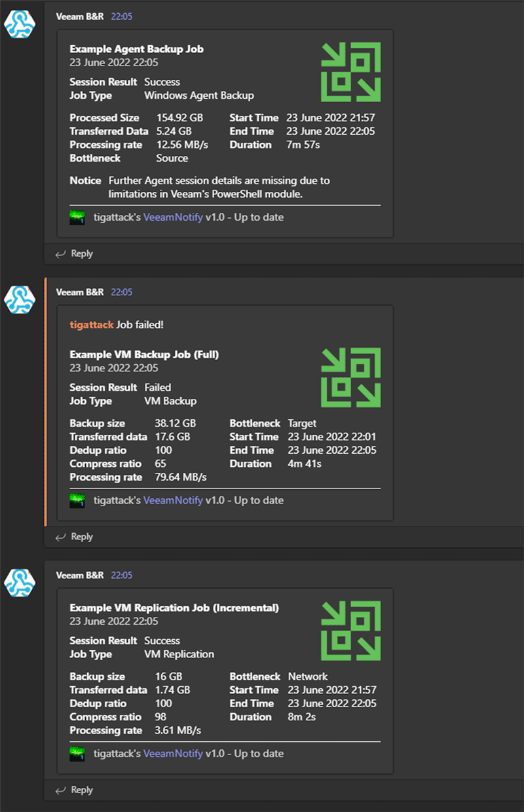The height and width of the screenshot is (812, 524).
Task: Click the '38.12 GB' backup size value
Action: [176, 424]
